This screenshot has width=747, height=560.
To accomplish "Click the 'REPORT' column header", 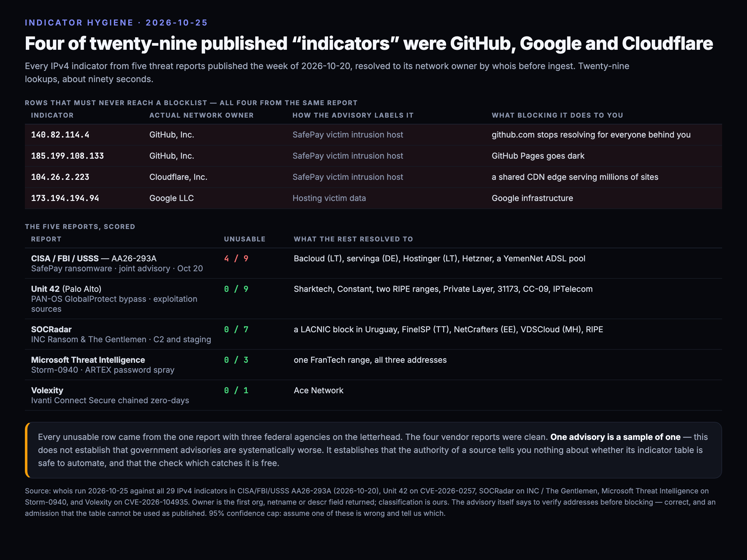I will pos(46,239).
